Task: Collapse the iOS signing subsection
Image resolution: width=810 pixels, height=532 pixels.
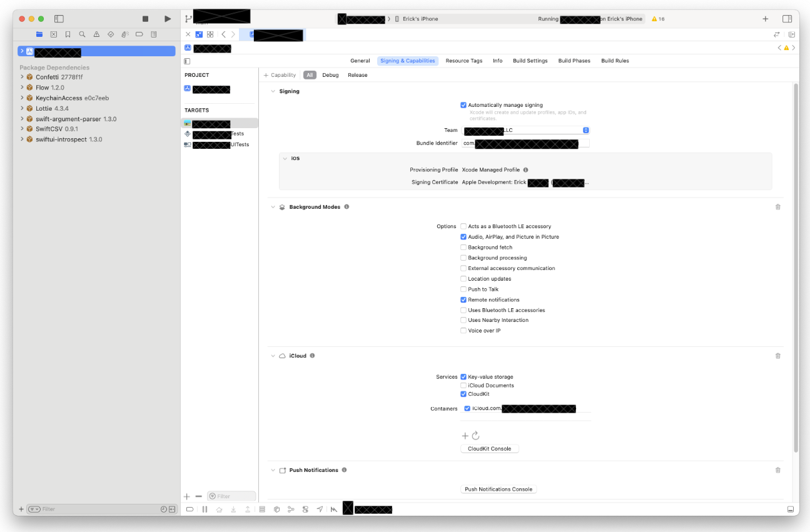Action: pyautogui.click(x=285, y=159)
